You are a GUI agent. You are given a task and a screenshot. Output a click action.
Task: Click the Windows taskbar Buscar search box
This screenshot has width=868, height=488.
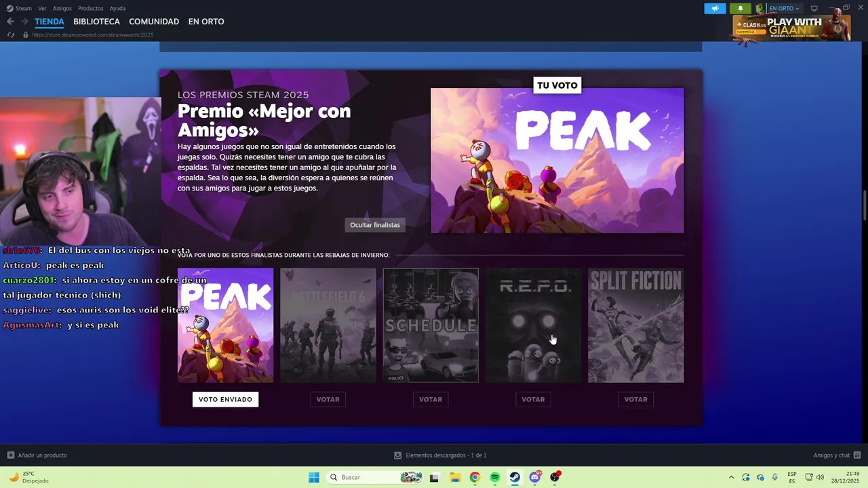(374, 477)
